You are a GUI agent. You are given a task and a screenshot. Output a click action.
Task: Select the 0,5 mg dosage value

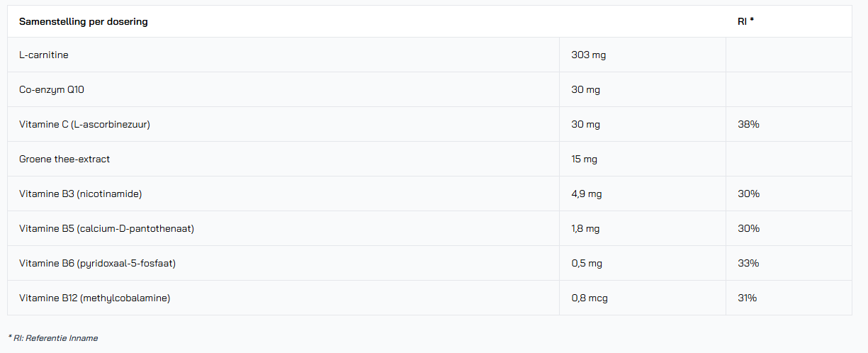586,263
